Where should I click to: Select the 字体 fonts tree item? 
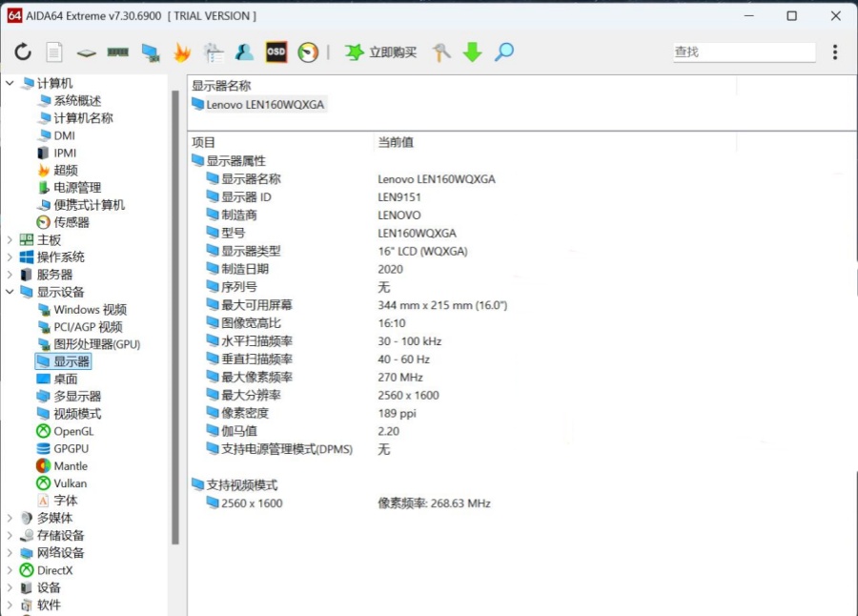57,501
